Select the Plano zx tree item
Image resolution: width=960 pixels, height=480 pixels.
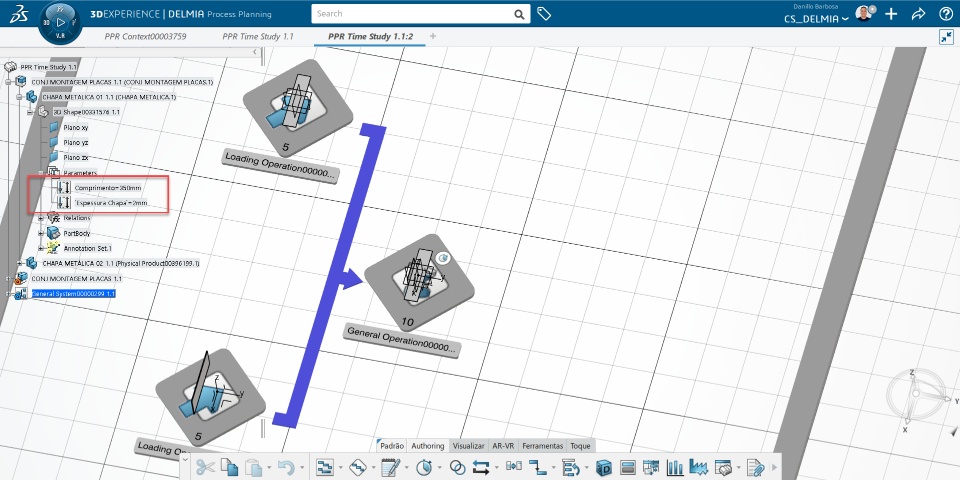75,157
